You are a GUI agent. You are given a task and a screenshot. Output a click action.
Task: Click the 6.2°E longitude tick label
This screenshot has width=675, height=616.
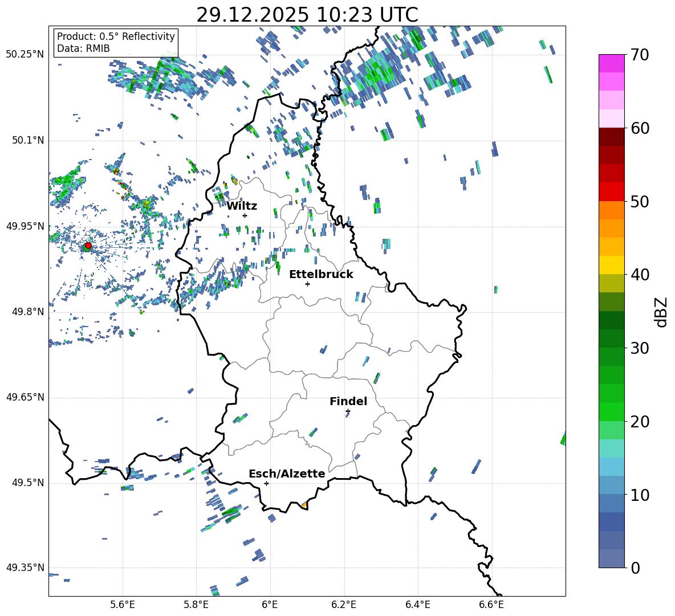point(344,604)
